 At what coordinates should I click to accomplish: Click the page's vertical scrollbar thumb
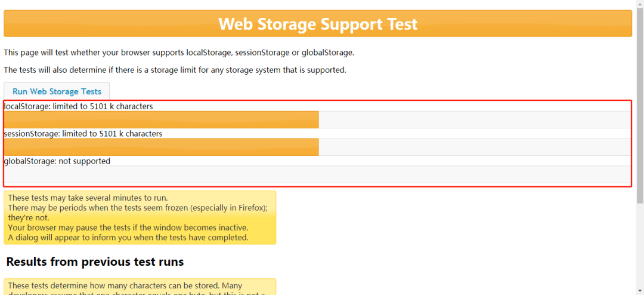coord(639,107)
